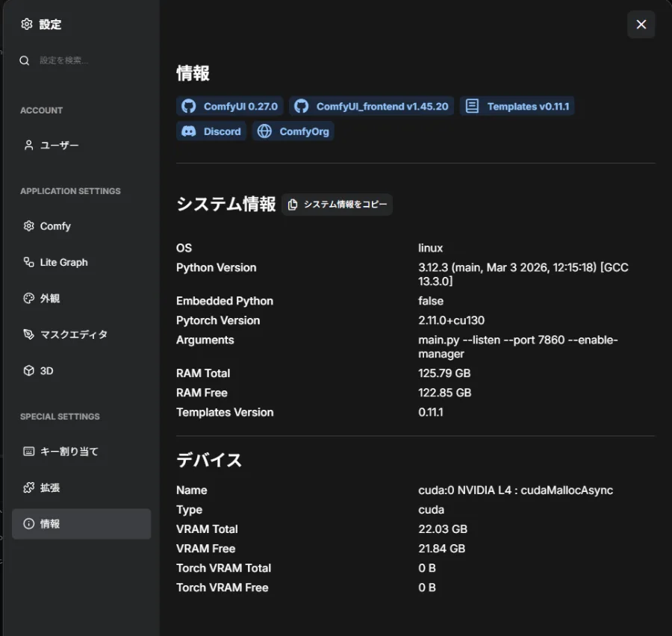Open the Templates v0.11.1 badge
The height and width of the screenshot is (636, 672).
coord(517,106)
